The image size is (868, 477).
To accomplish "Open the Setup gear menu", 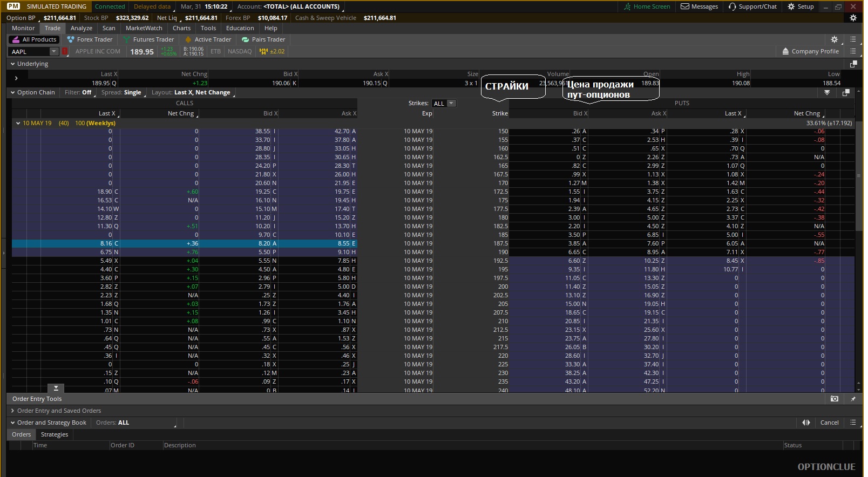I will click(801, 6).
